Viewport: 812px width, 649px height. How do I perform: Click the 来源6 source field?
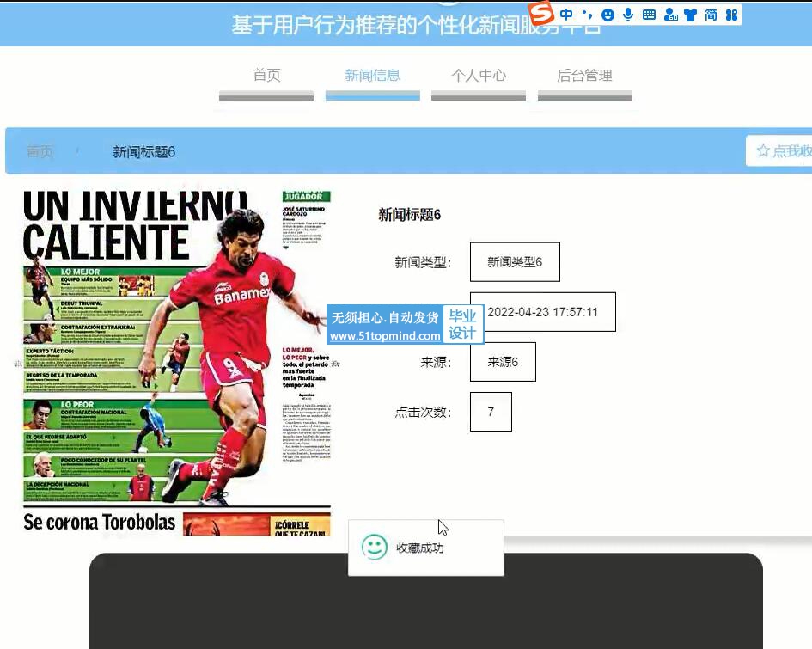pos(503,362)
